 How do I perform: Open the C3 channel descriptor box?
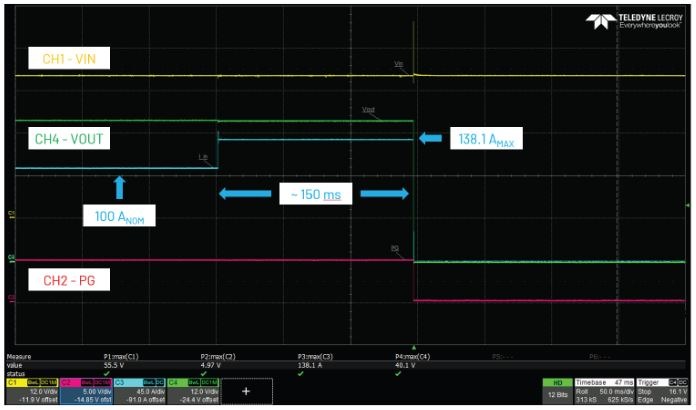tap(140, 391)
